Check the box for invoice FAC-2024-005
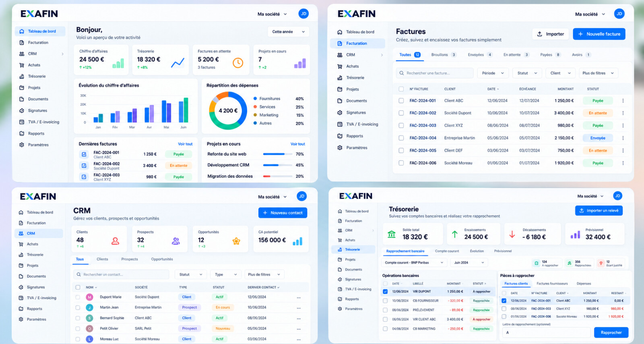Screen dimensions: 644x344 coord(401,151)
